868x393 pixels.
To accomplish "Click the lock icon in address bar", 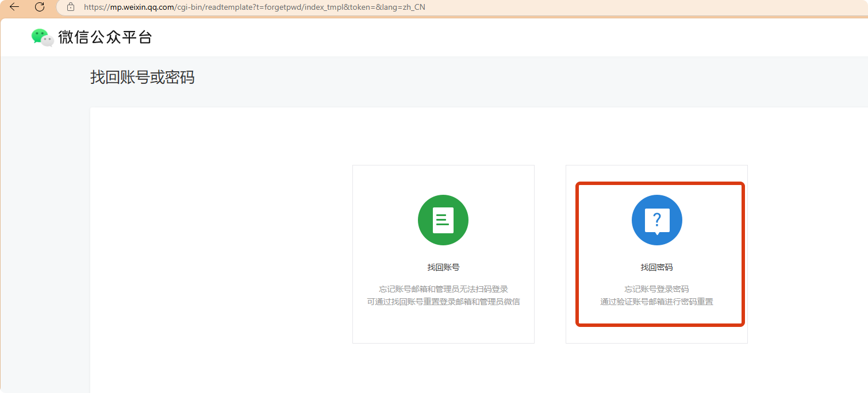I will click(71, 7).
